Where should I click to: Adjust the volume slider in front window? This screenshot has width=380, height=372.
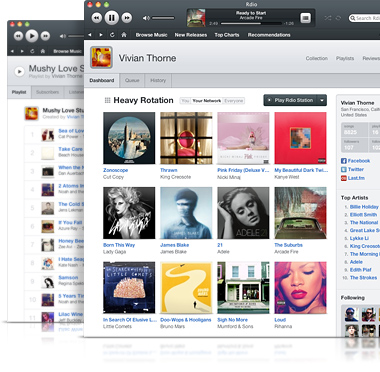pyautogui.click(x=163, y=18)
